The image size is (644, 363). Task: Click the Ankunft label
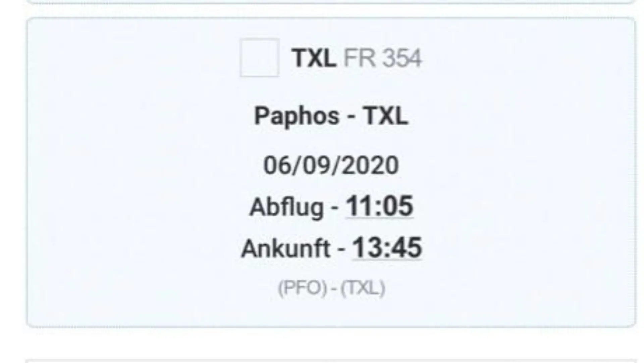coord(286,248)
